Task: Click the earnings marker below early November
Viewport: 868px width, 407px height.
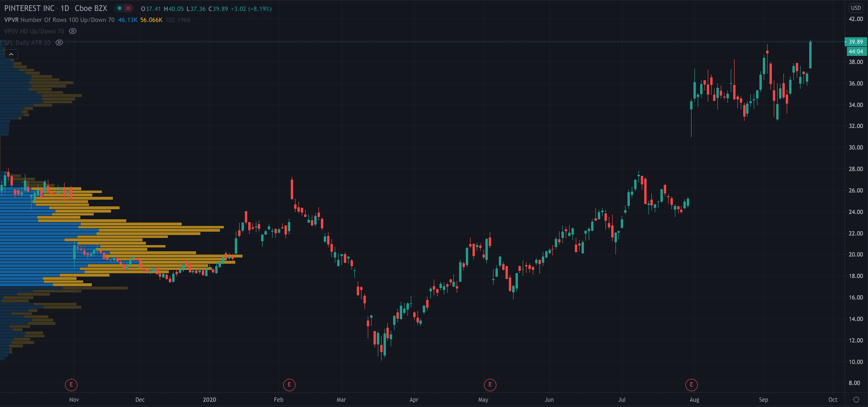Action: point(71,385)
